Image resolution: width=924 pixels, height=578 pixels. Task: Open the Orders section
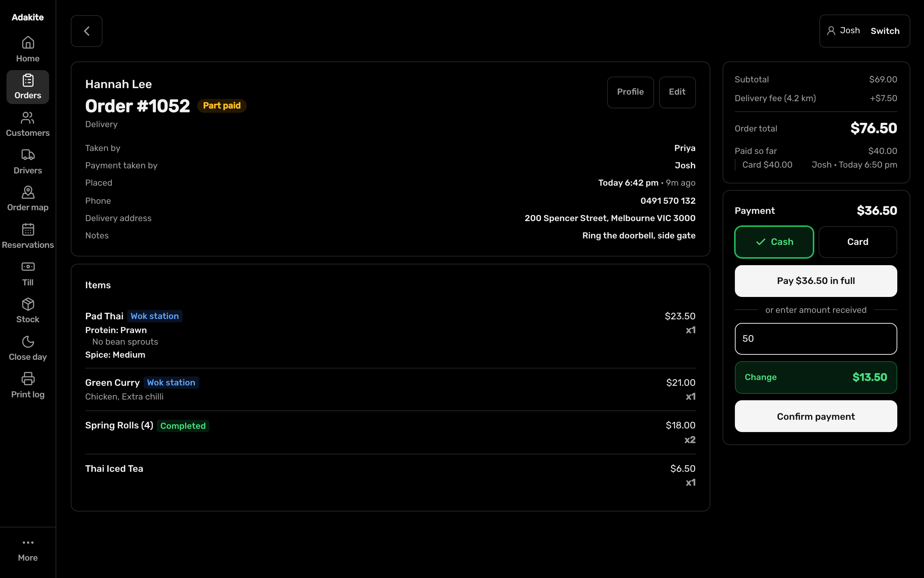[x=28, y=87]
